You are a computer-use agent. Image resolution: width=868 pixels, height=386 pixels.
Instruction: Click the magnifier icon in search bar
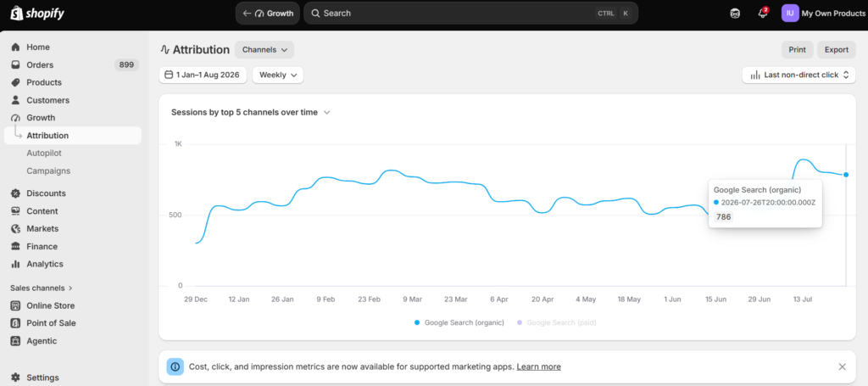pos(315,14)
